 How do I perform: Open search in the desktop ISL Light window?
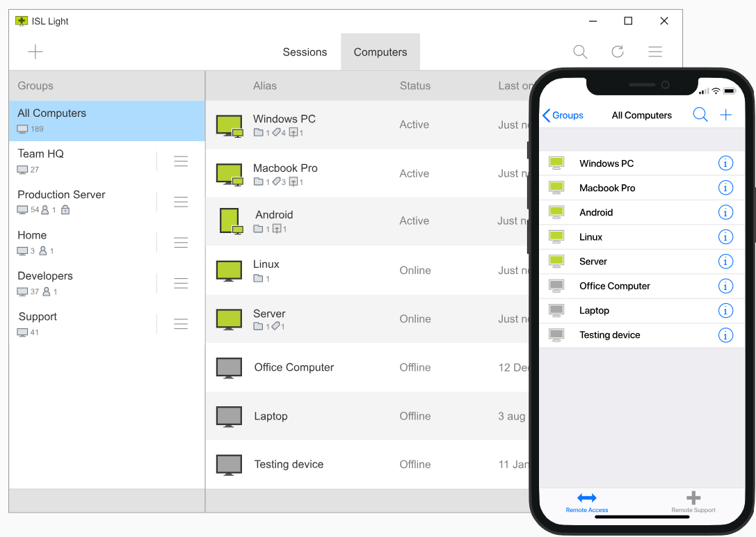point(580,51)
